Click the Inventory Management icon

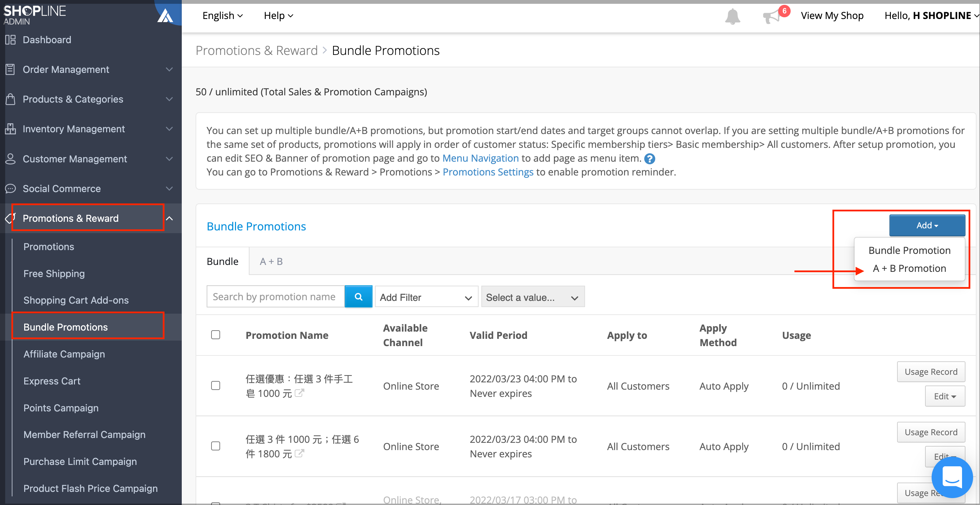10,129
